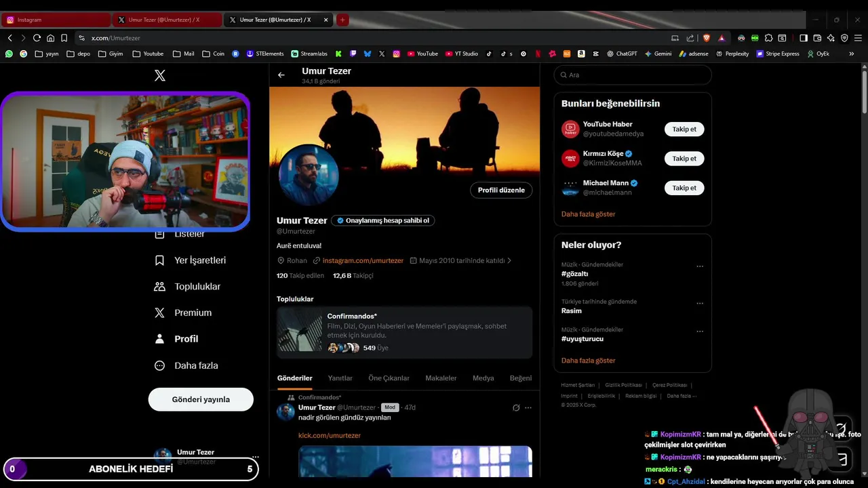Open the browser hamburger menu
Screen dimensions: 868x488
(859, 38)
